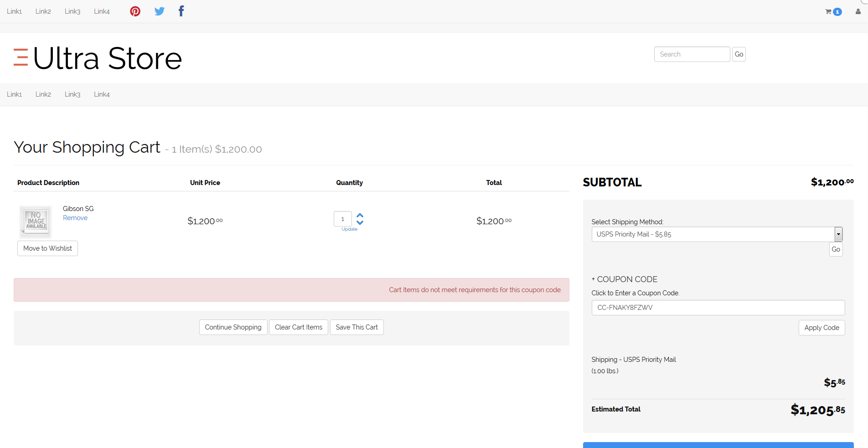Click the Product Description column header
The height and width of the screenshot is (448, 868).
coord(48,183)
